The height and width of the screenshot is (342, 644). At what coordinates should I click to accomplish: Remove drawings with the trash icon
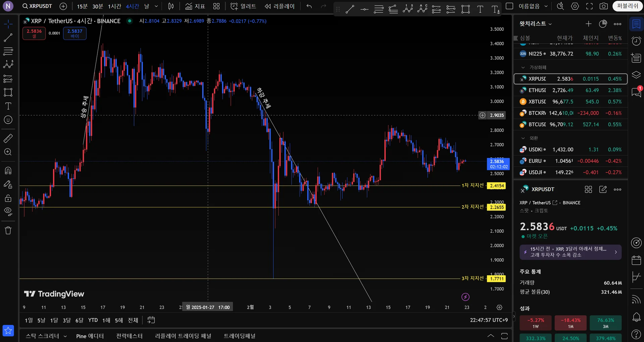click(x=8, y=230)
